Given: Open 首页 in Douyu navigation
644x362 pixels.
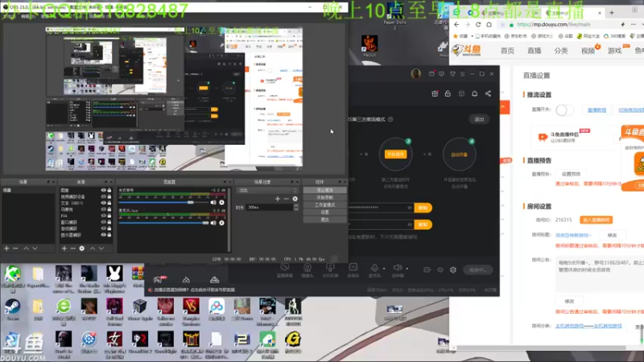Looking at the screenshot, I should click(x=507, y=51).
